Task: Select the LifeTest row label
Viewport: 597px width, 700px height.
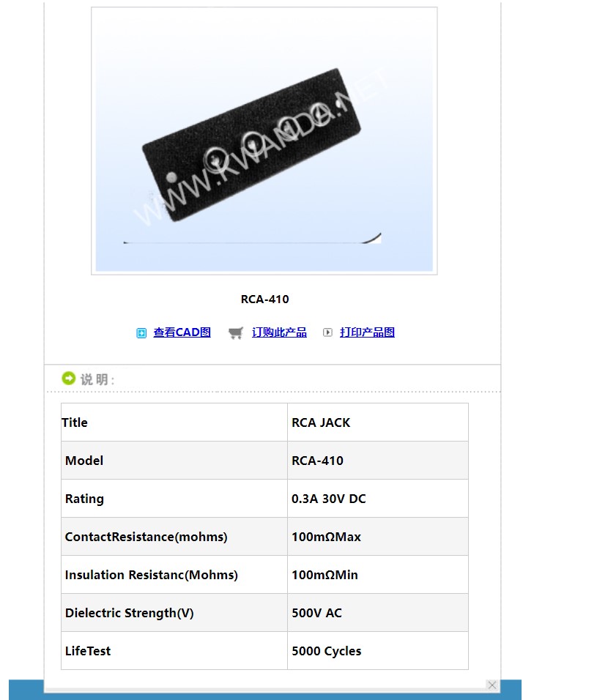Action: [x=87, y=651]
